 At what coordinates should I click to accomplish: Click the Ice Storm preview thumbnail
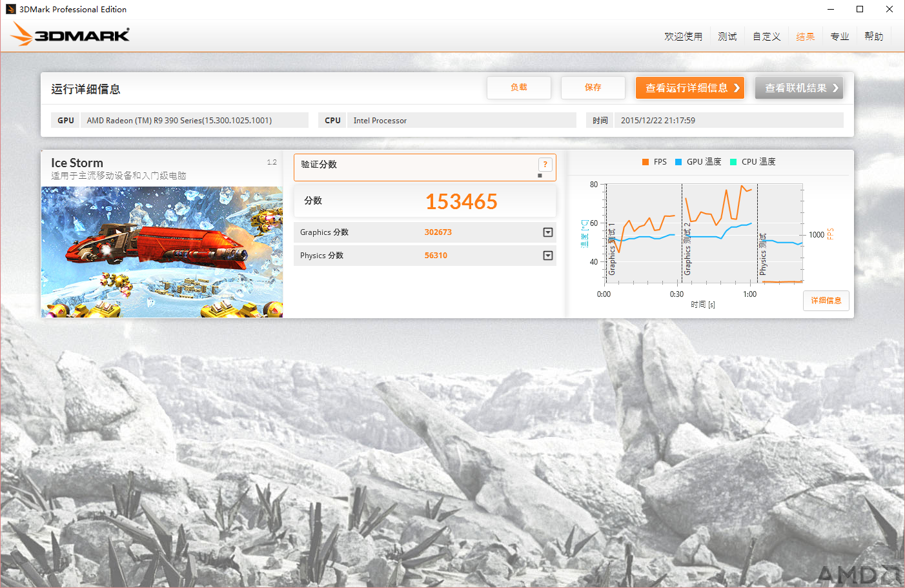point(162,252)
